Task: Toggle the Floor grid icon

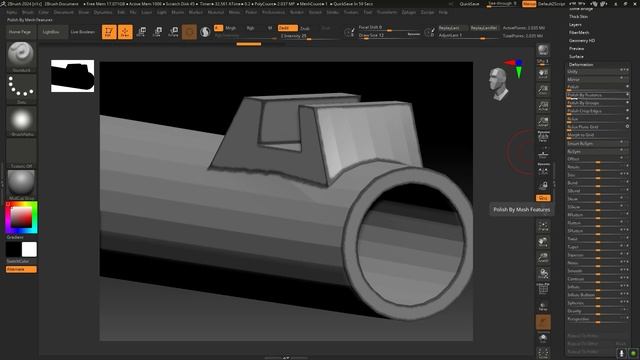Action: (543, 156)
